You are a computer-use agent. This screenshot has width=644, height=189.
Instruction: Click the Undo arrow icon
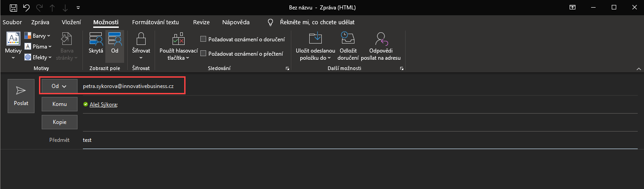(26, 8)
